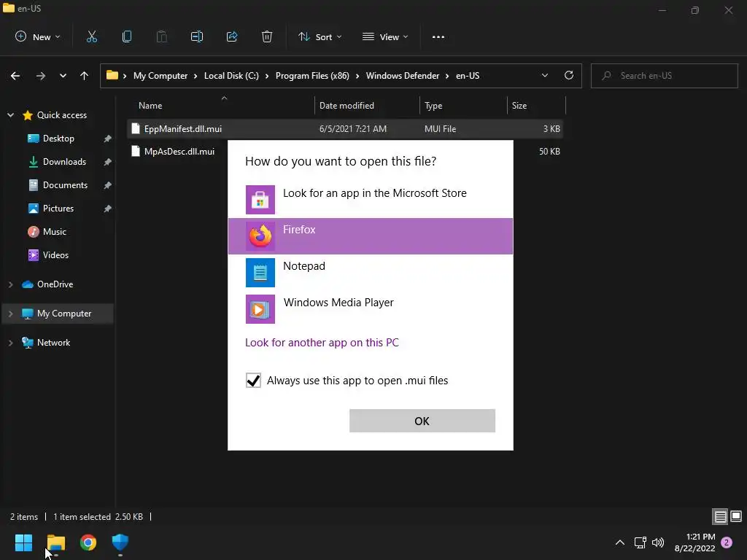747x560 pixels.
Task: Open the recent locations dropdown arrow
Action: pos(63,76)
